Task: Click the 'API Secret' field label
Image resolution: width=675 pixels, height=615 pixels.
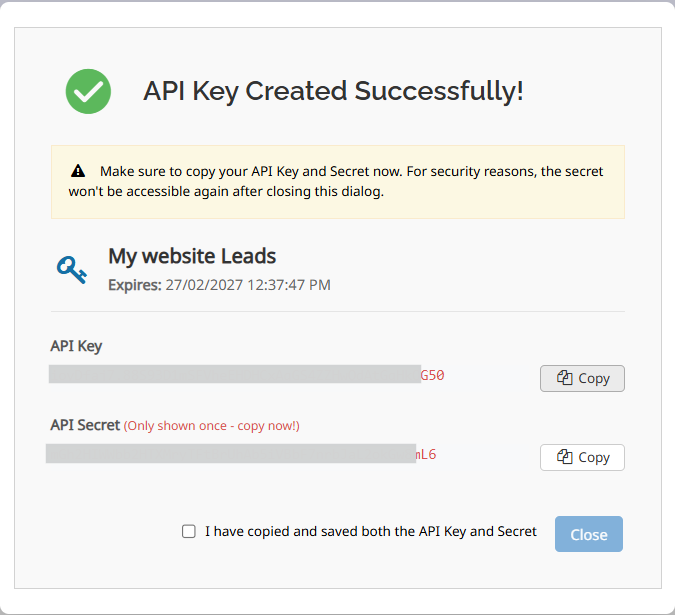Action: click(85, 425)
